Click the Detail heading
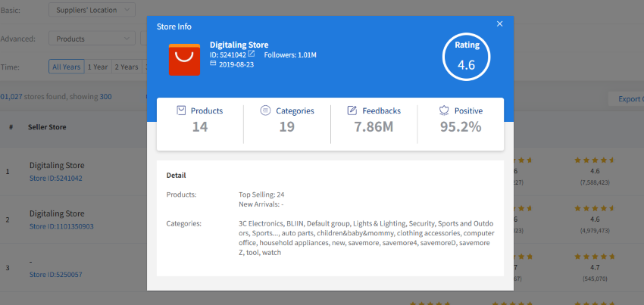The width and height of the screenshot is (644, 305). click(x=177, y=176)
